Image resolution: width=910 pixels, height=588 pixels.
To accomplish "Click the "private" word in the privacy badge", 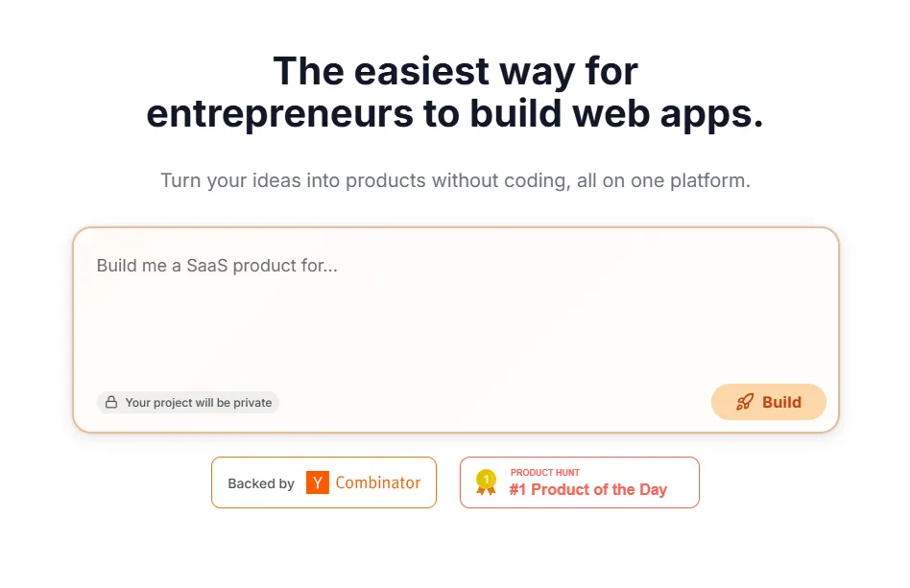I will (x=252, y=403).
